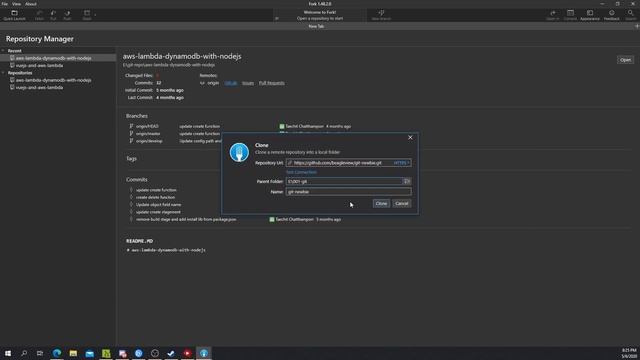Click into the Parent Folder field
This screenshot has width=640, height=360.
(x=344, y=181)
